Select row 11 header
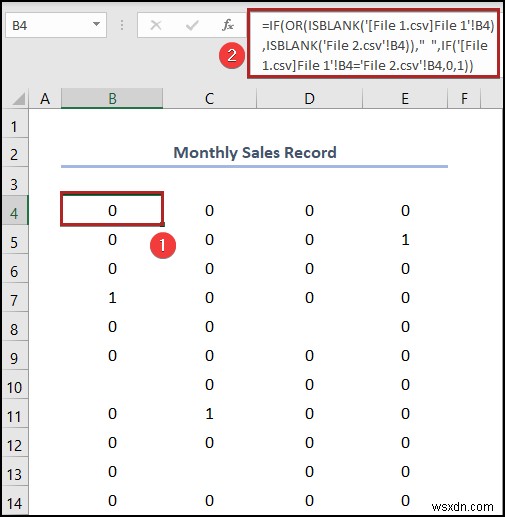The height and width of the screenshot is (517, 505). (15, 413)
